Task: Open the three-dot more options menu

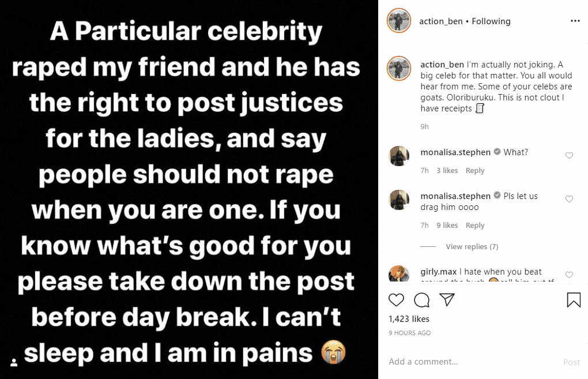Action: pyautogui.click(x=575, y=21)
